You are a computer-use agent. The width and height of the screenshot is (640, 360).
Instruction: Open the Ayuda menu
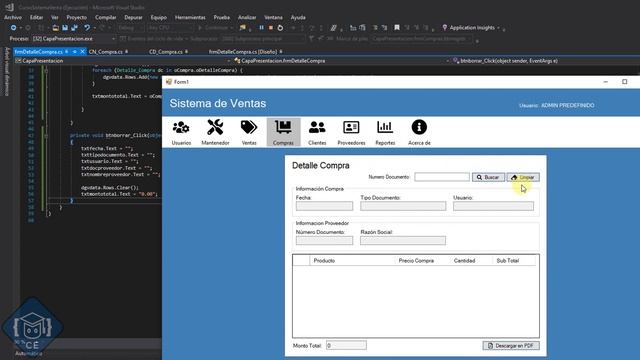(x=298, y=18)
